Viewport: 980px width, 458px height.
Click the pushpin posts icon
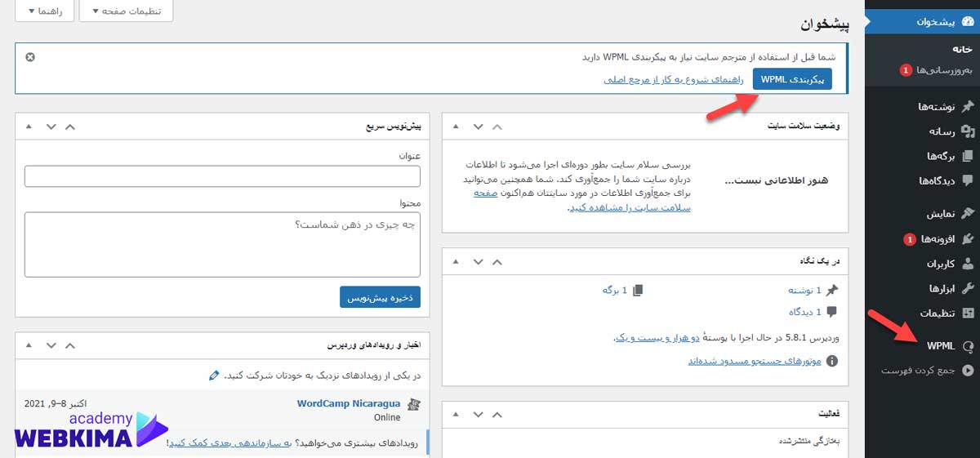968,107
